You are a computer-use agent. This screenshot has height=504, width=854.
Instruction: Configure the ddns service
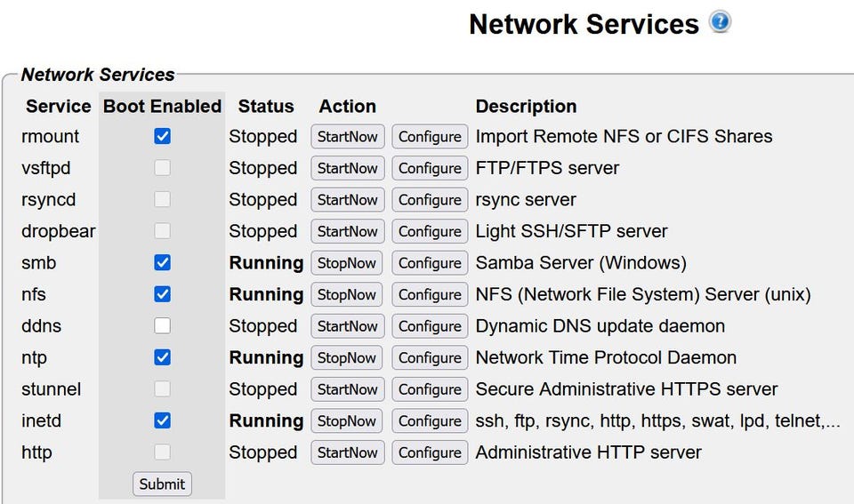430,326
